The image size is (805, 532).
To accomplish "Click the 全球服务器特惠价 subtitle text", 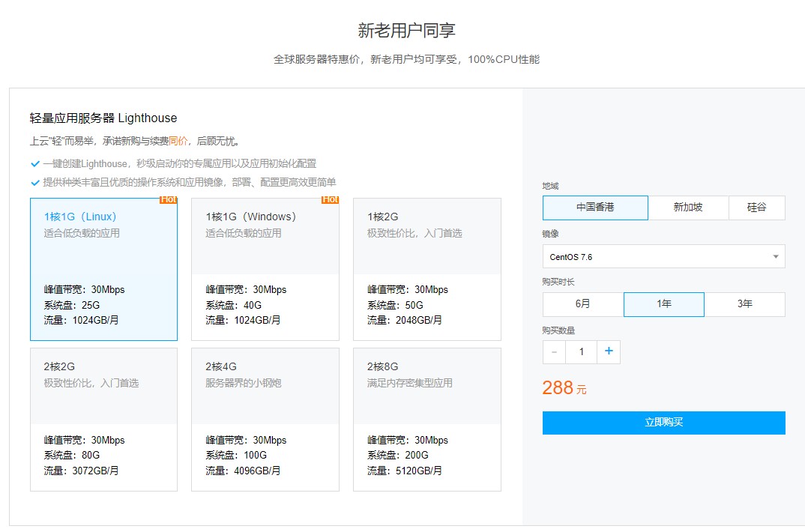I will (x=406, y=59).
